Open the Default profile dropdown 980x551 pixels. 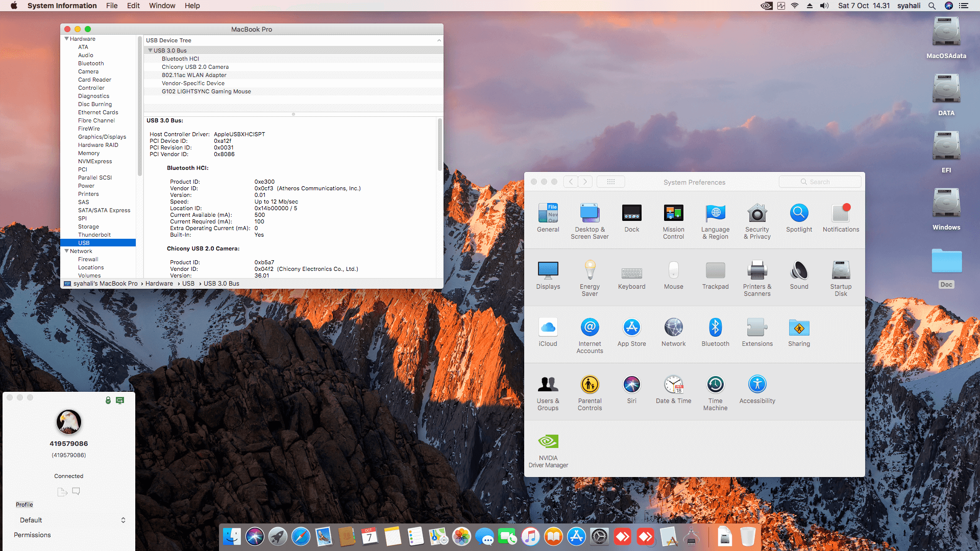click(71, 520)
